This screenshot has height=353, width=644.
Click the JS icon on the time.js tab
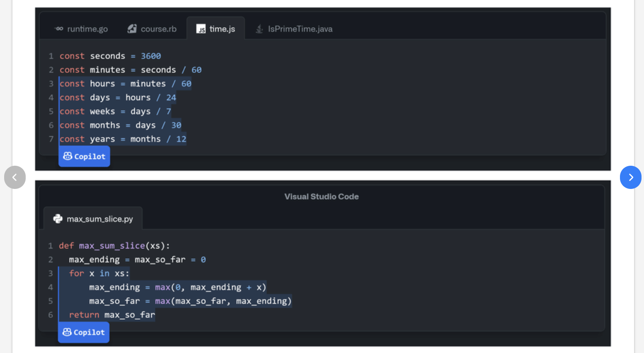202,29
